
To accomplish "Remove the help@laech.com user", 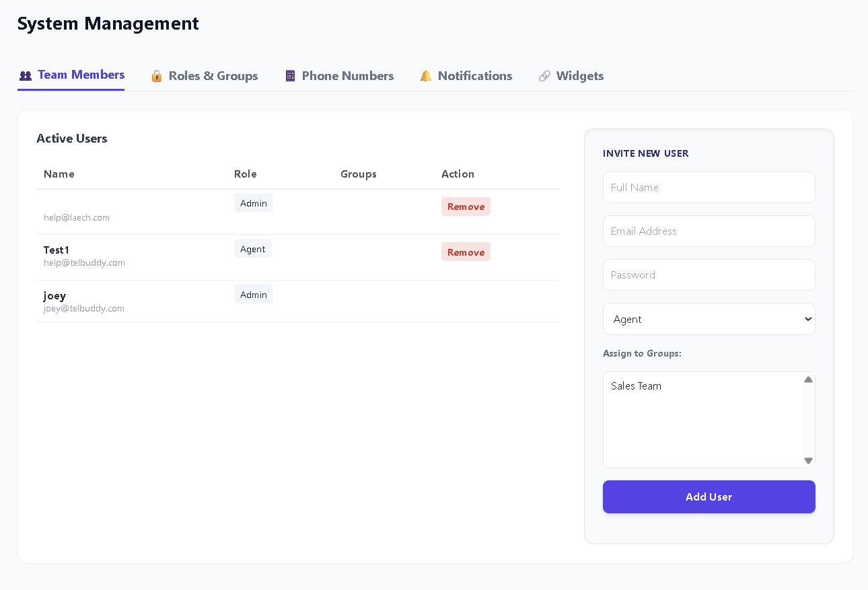I will coord(466,207).
